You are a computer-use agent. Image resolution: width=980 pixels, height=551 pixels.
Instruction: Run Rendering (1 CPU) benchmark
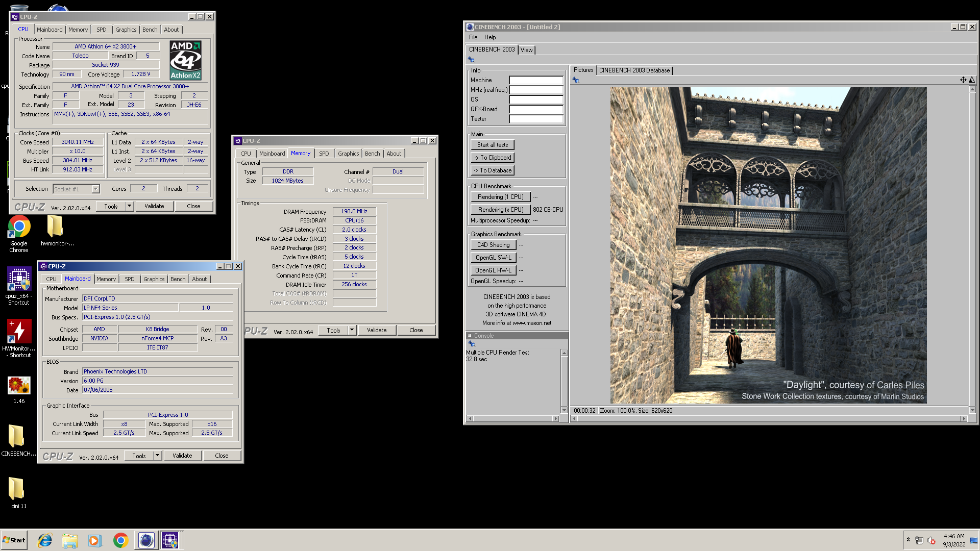click(501, 197)
